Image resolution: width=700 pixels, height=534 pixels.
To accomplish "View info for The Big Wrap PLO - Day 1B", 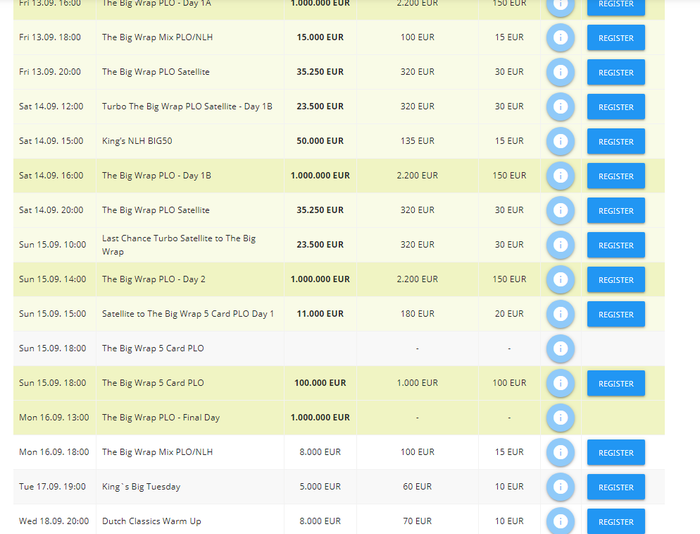I will (x=560, y=176).
